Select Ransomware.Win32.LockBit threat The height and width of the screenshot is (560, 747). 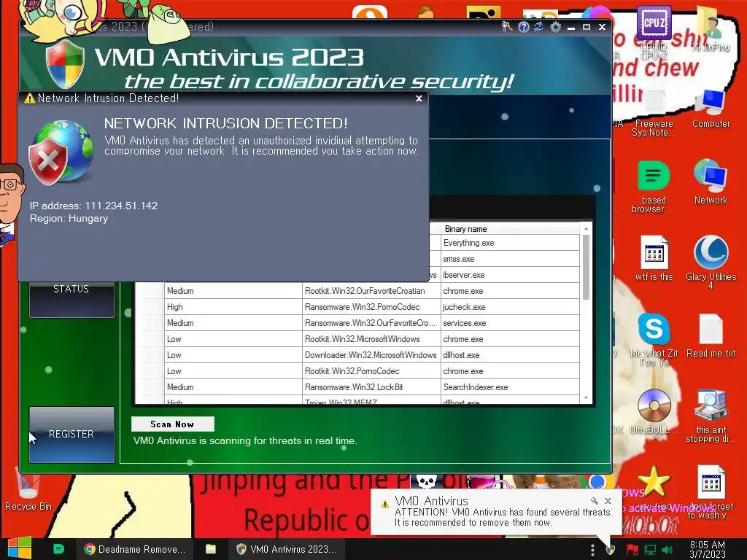click(371, 387)
